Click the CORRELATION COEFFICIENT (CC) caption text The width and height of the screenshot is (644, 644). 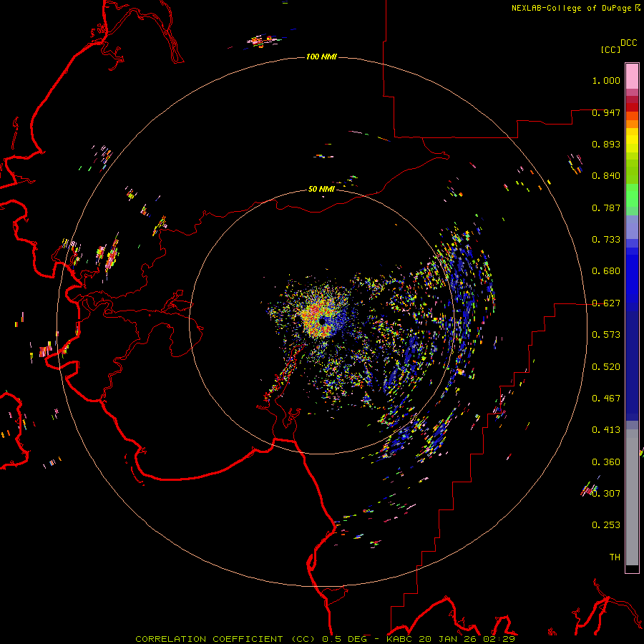pyautogui.click(x=226, y=639)
